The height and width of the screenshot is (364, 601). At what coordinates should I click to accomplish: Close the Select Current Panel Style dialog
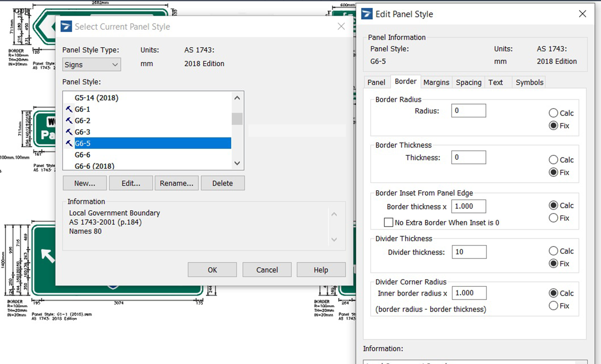click(x=341, y=27)
